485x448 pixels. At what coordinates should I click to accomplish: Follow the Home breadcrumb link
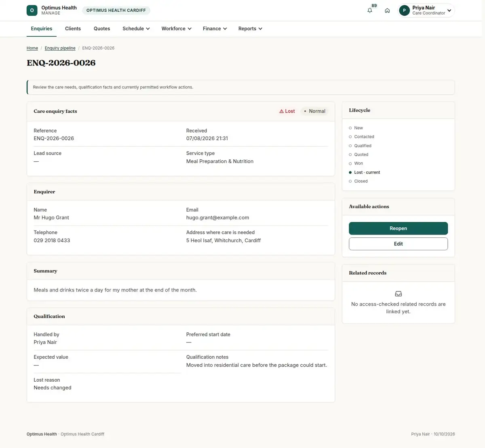pyautogui.click(x=32, y=48)
